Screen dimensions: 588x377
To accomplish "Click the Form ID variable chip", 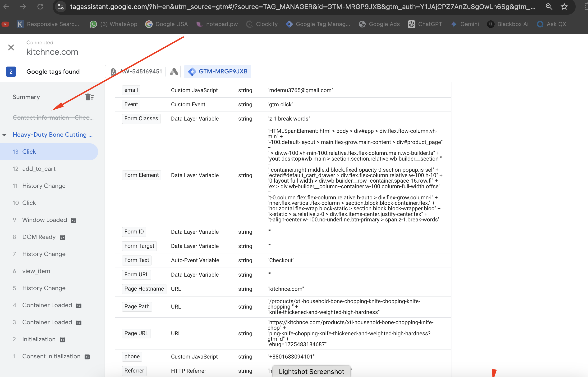I will pos(134,232).
